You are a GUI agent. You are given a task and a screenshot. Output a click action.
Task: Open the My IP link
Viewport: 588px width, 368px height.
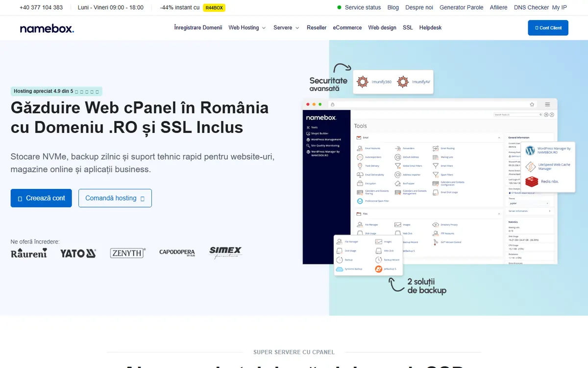pos(559,7)
